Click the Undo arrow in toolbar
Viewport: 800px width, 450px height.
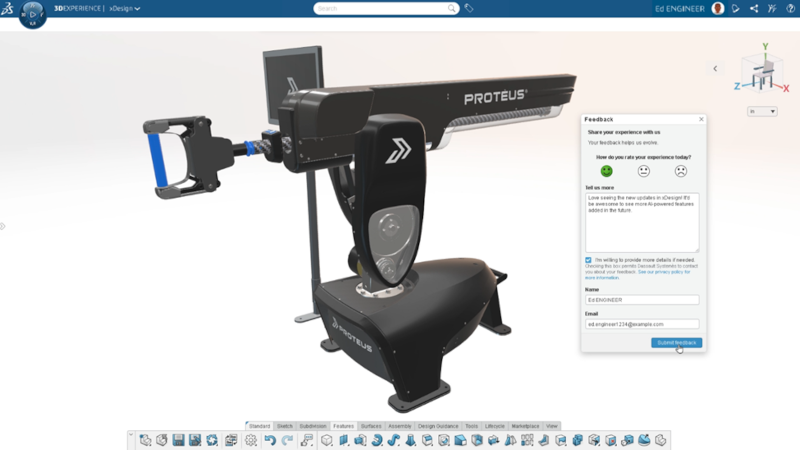click(x=270, y=440)
